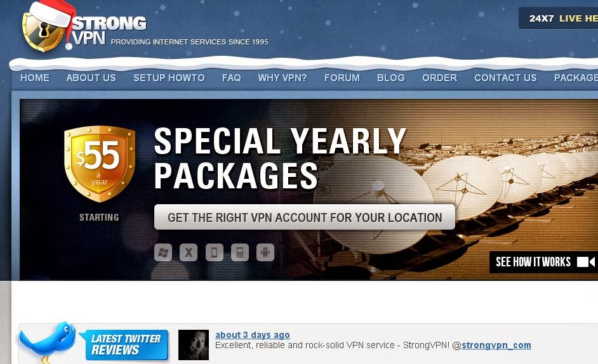
Task: Click the Mac OS X platform icon
Action: 189,252
